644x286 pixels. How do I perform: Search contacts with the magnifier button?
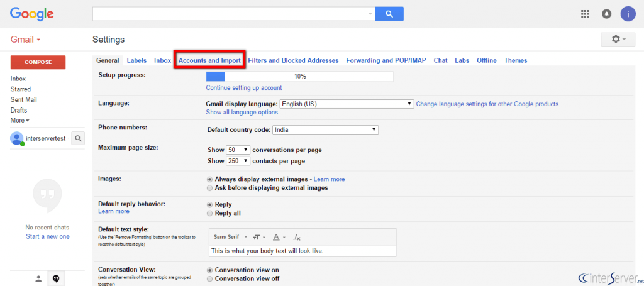tap(78, 138)
